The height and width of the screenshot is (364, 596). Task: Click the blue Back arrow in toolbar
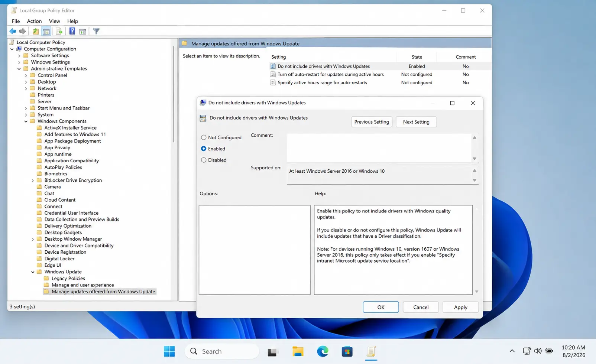[13, 31]
